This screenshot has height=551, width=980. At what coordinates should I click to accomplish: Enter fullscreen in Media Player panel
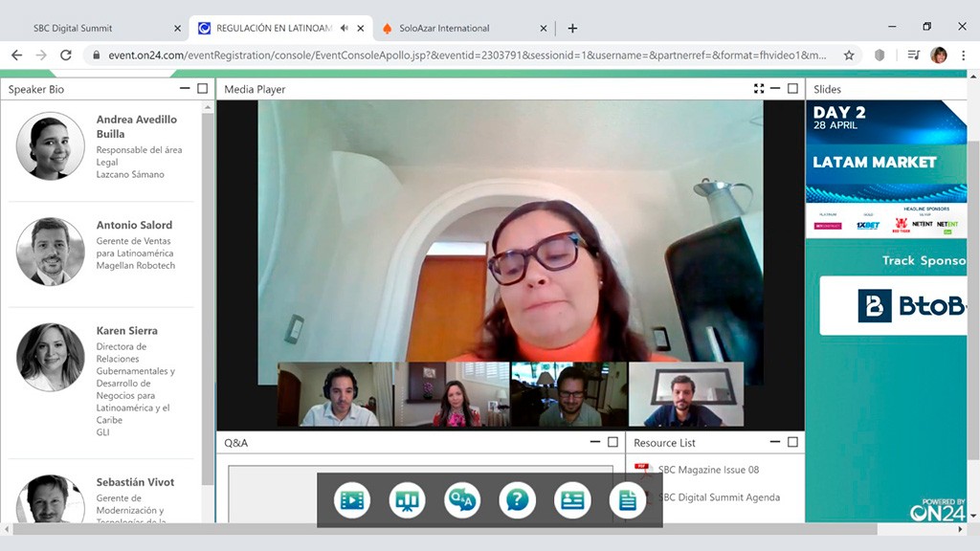(x=759, y=89)
